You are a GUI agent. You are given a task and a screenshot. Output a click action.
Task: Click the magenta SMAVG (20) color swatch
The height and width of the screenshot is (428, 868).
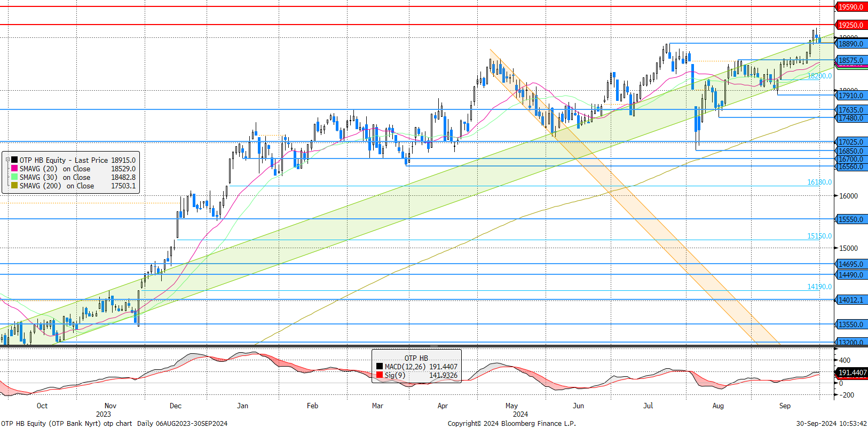[14, 168]
